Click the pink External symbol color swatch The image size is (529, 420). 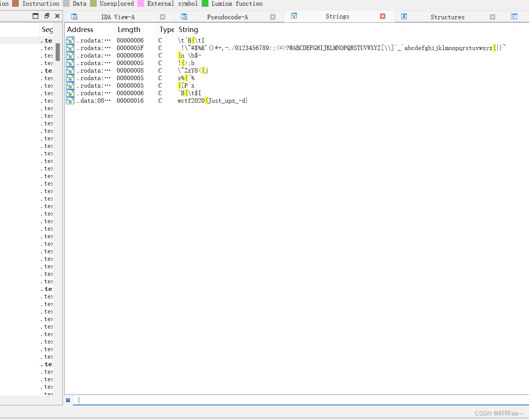pos(141,3)
